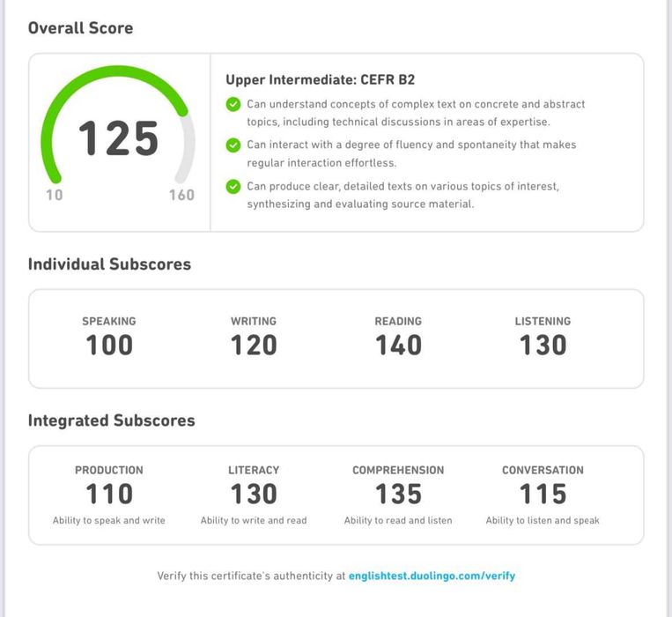Click the 'Individual Subscores' heading

tap(109, 264)
